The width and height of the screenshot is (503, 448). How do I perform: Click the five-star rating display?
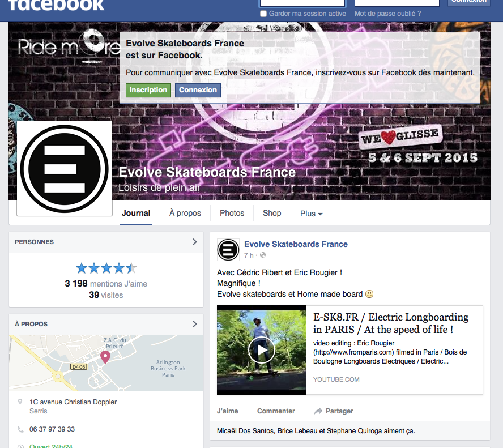pos(106,268)
